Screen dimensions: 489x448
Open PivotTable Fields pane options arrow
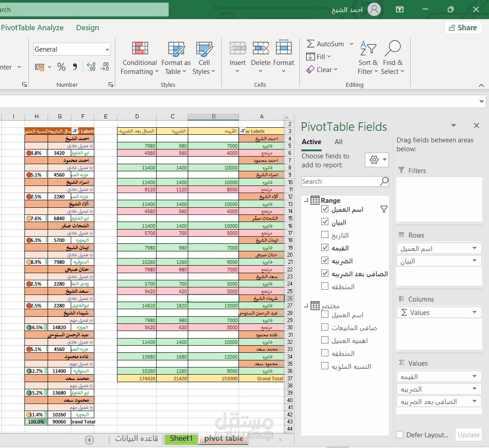(454, 125)
